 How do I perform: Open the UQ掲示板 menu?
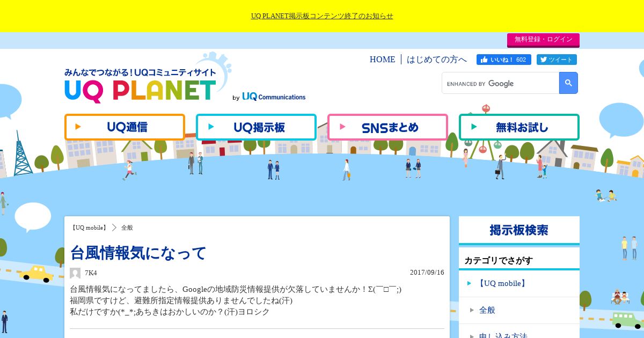[x=256, y=127]
